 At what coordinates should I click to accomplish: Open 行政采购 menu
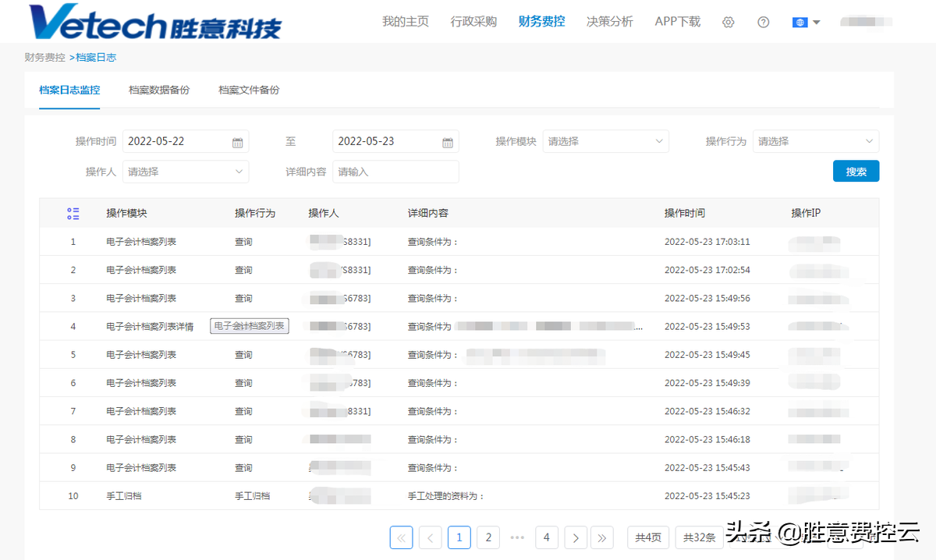473,22
